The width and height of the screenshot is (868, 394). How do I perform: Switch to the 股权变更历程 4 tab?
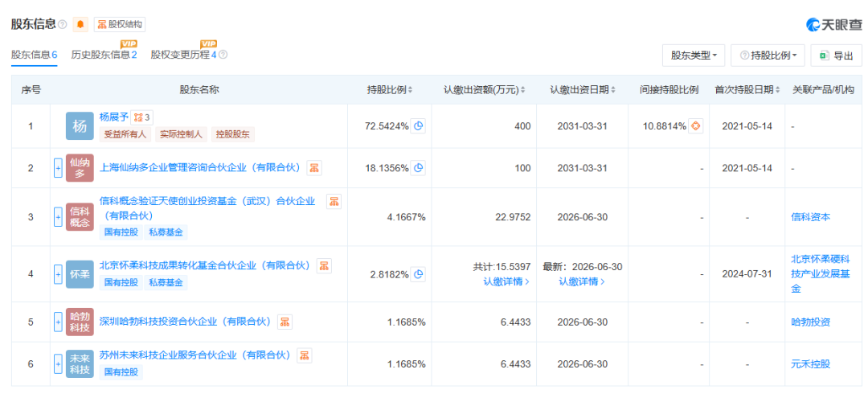[x=183, y=55]
